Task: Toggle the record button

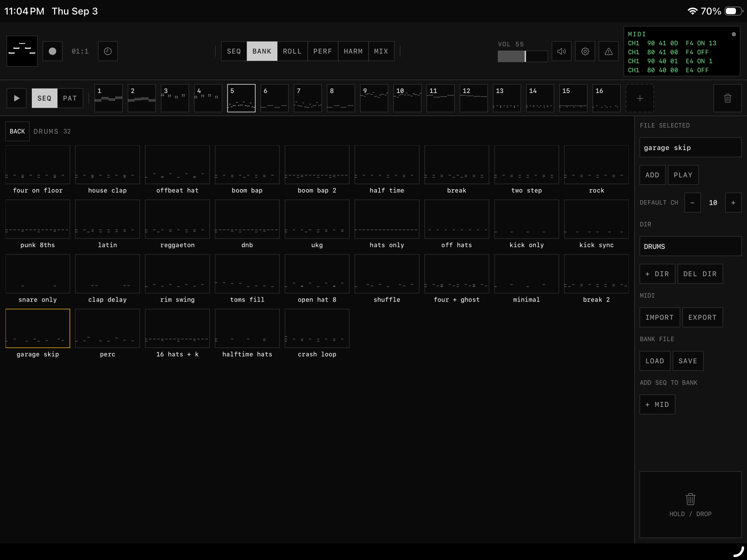Action: point(53,51)
